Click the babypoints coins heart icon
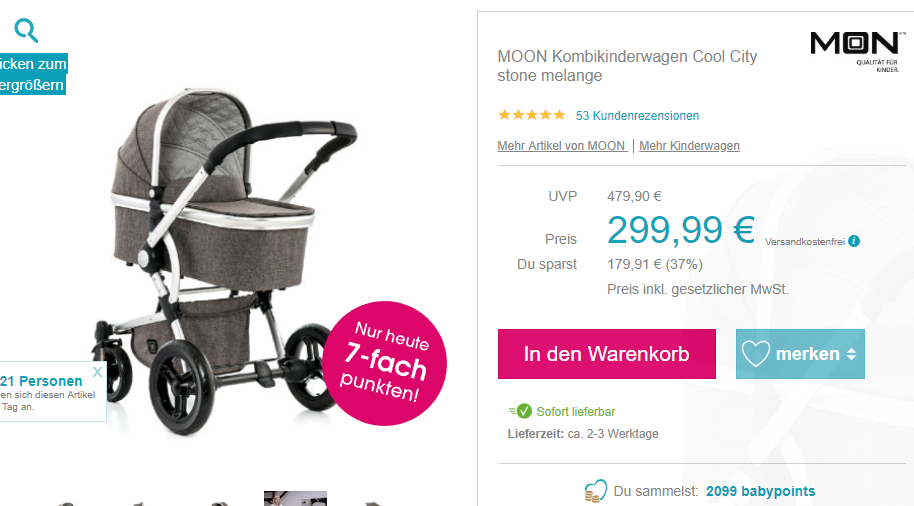 [x=595, y=491]
